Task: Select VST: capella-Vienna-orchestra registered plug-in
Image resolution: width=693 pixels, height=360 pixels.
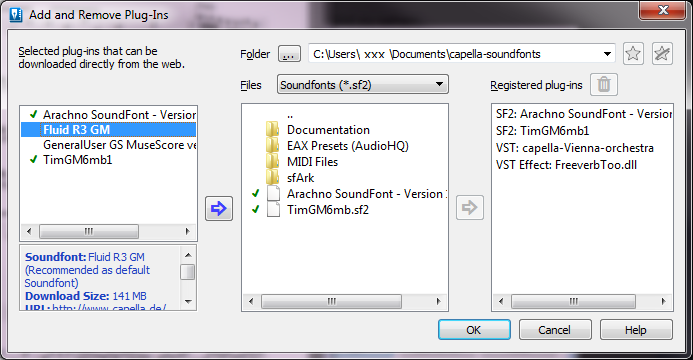Action: (x=575, y=148)
